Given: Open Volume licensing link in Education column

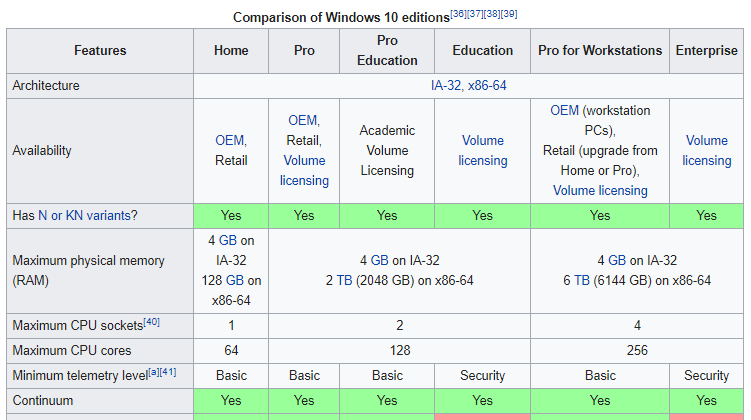Looking at the screenshot, I should [483, 150].
